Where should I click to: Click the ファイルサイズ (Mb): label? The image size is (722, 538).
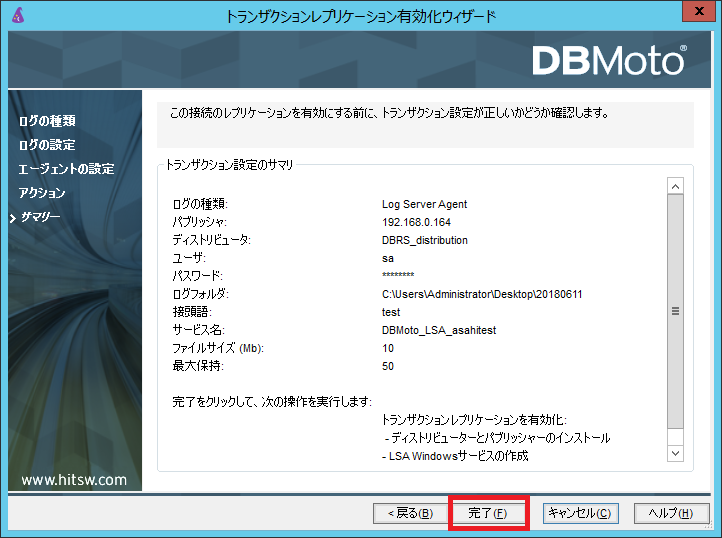pos(218,348)
